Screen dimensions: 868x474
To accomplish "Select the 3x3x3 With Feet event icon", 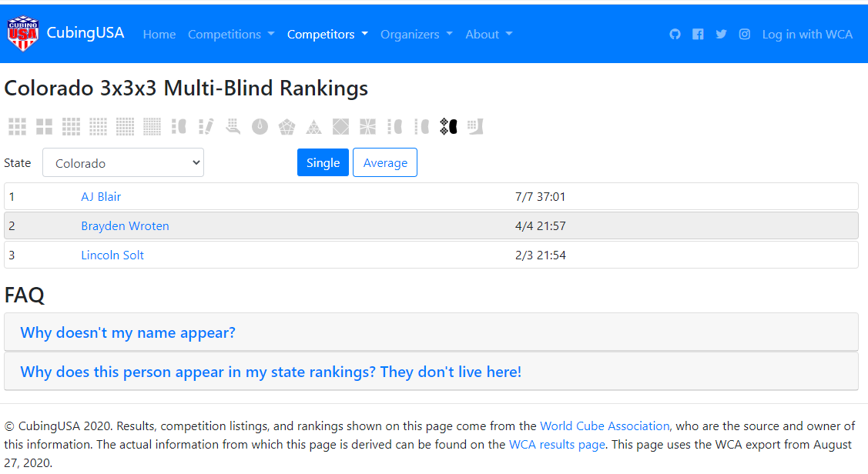I will coord(475,127).
